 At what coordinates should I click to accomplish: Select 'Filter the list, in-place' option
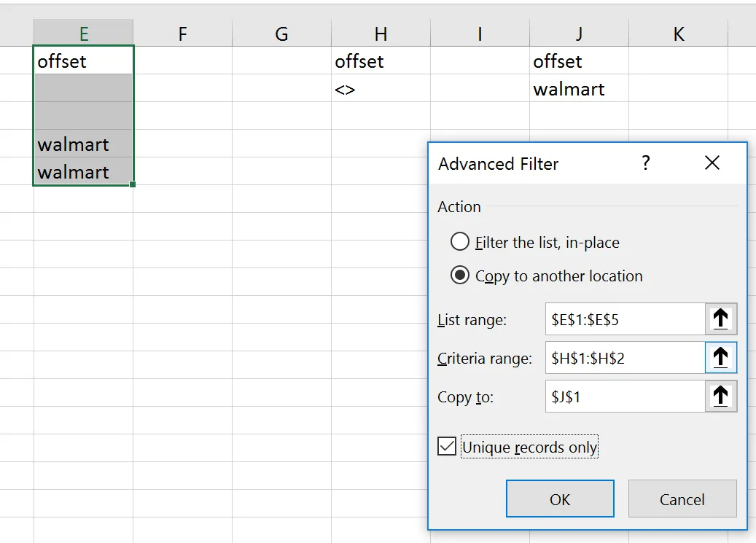pyautogui.click(x=460, y=242)
